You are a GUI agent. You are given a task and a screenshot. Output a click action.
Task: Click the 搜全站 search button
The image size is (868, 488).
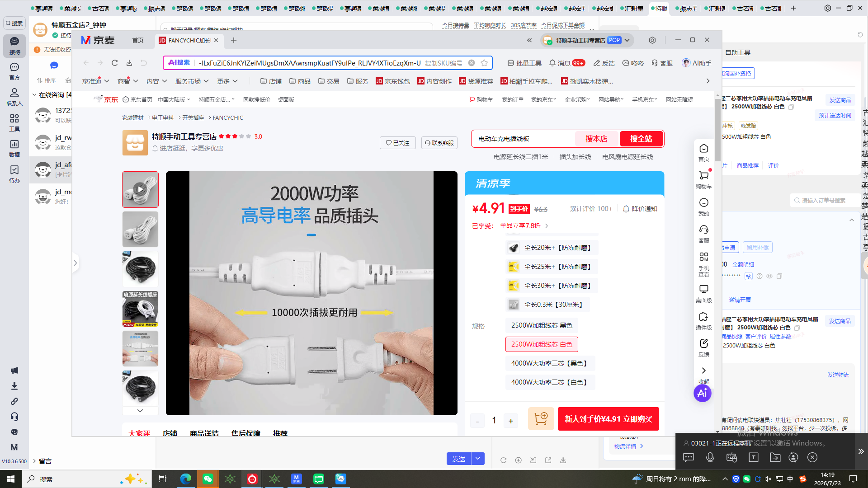coord(641,139)
